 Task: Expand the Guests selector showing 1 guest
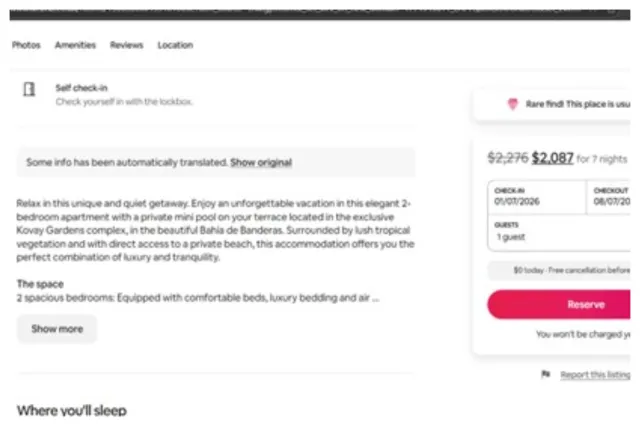click(x=560, y=232)
